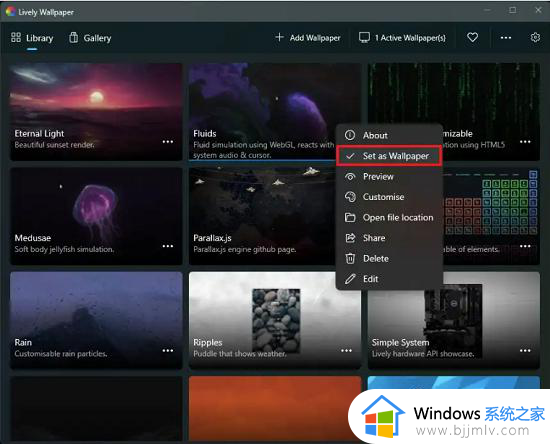Image resolution: width=550 pixels, height=444 pixels.
Task: Click "Lively hardware API showcase." description
Action: click(423, 354)
